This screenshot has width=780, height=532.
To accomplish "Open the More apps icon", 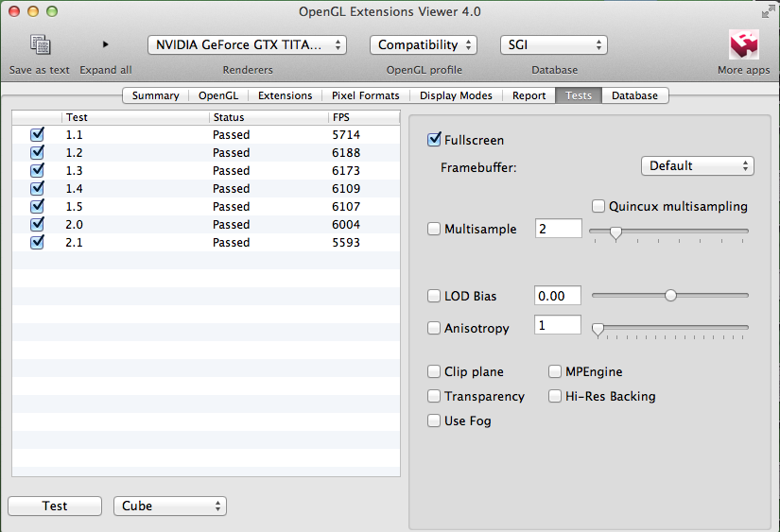I will click(x=744, y=44).
